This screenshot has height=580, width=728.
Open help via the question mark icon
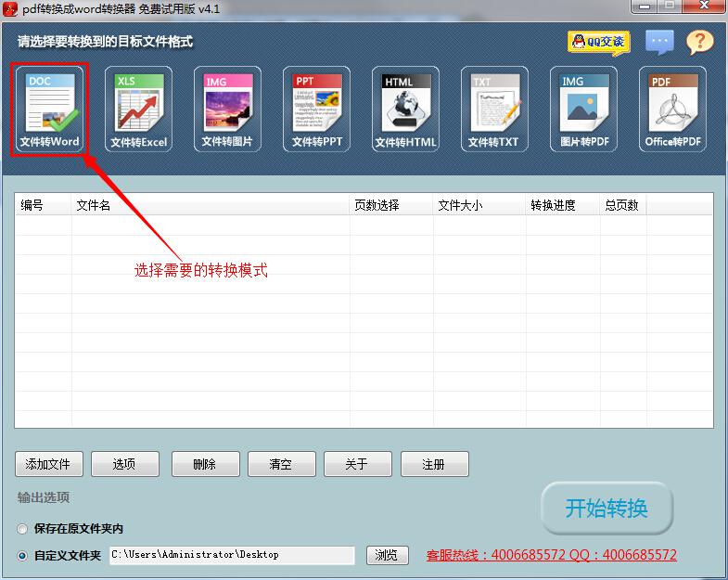tap(699, 43)
